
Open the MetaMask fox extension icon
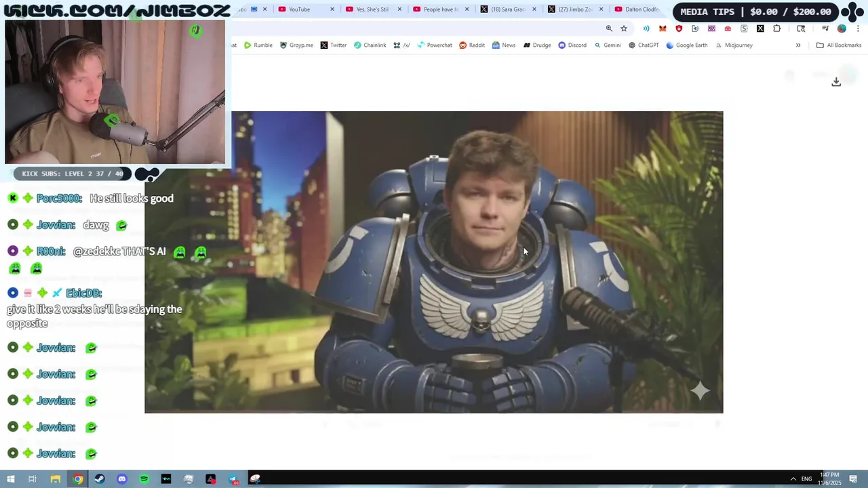(x=663, y=28)
